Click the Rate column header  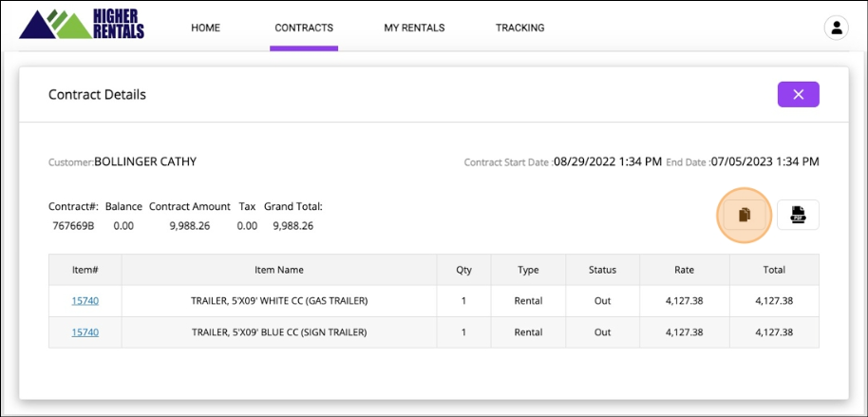click(x=684, y=270)
